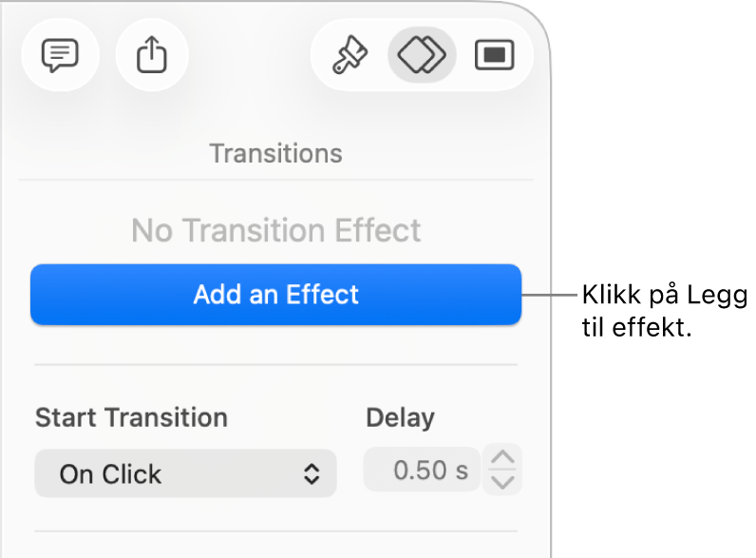Toggle the Animate sidebar button off
The image size is (756, 558).
click(422, 56)
